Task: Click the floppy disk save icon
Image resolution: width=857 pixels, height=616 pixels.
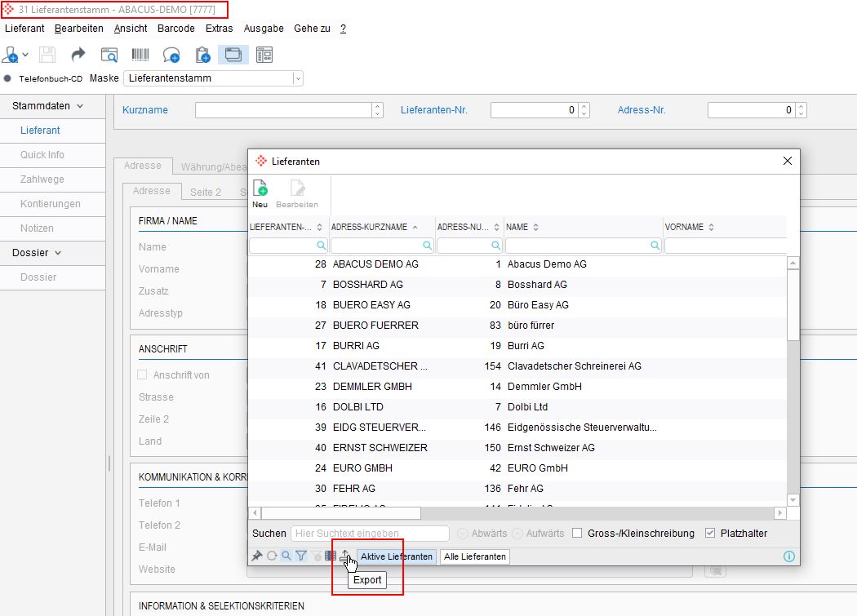Action: click(x=47, y=55)
